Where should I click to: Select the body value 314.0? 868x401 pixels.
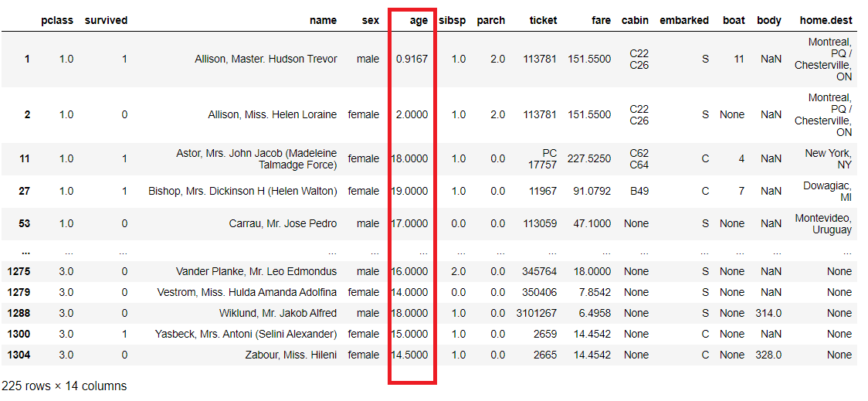coord(768,313)
